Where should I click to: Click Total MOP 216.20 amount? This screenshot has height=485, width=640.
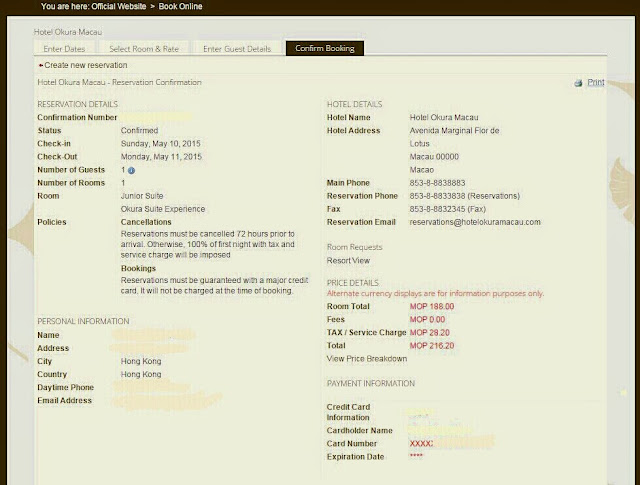point(432,346)
